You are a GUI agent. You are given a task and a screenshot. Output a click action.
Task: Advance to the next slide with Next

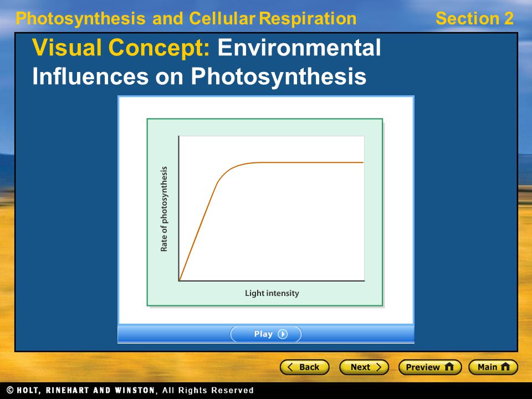(x=364, y=367)
